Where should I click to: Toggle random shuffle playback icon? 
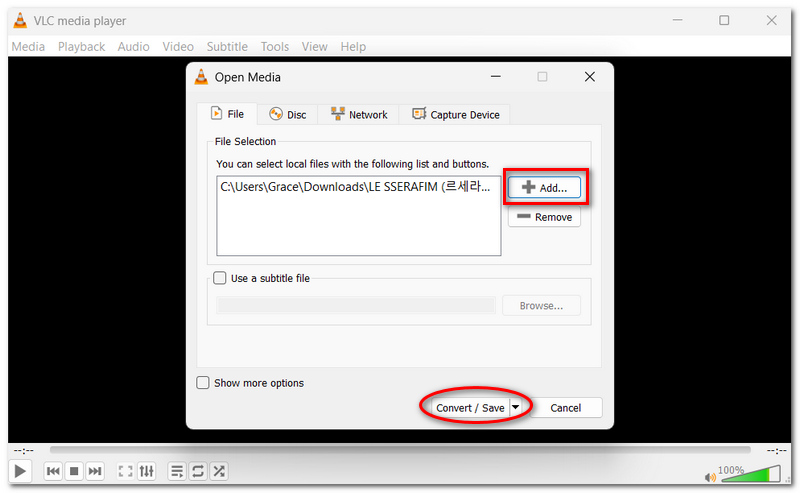(x=219, y=471)
